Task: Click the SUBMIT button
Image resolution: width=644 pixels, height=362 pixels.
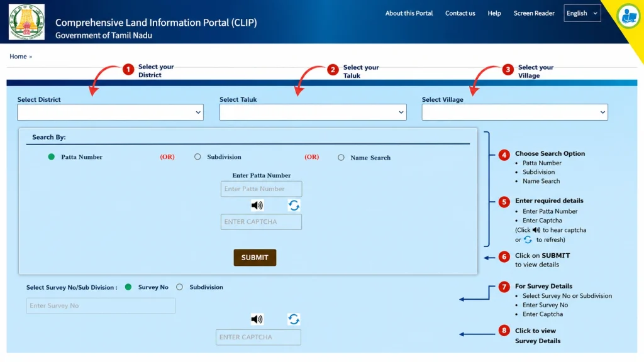Action: tap(255, 257)
